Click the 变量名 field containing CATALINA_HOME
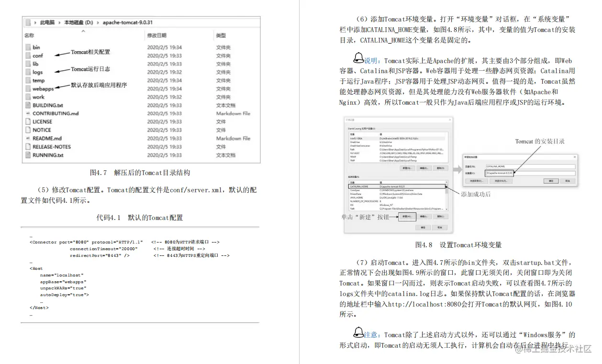This screenshot has height=364, width=602. click(x=531, y=166)
